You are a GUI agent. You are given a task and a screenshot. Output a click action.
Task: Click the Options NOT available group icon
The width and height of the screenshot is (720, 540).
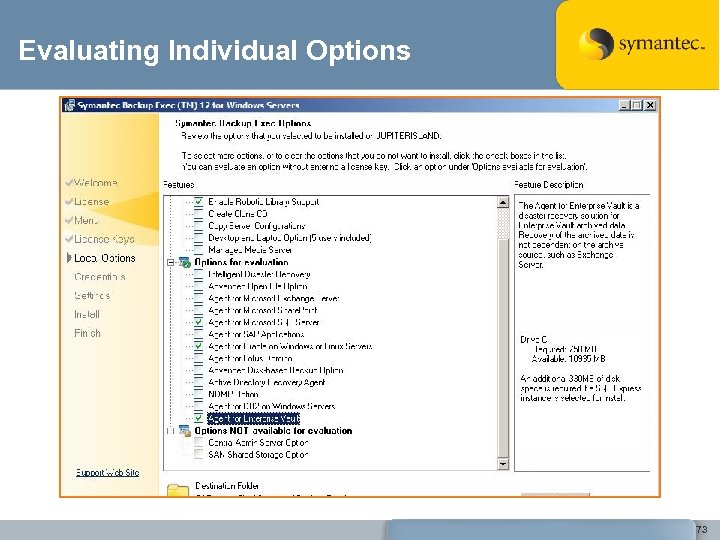185,431
